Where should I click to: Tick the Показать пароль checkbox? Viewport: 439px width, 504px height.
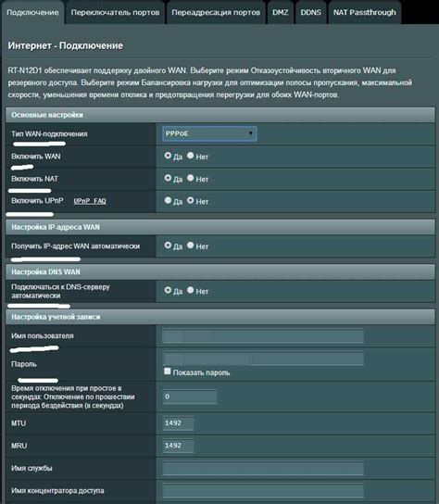pyautogui.click(x=167, y=372)
